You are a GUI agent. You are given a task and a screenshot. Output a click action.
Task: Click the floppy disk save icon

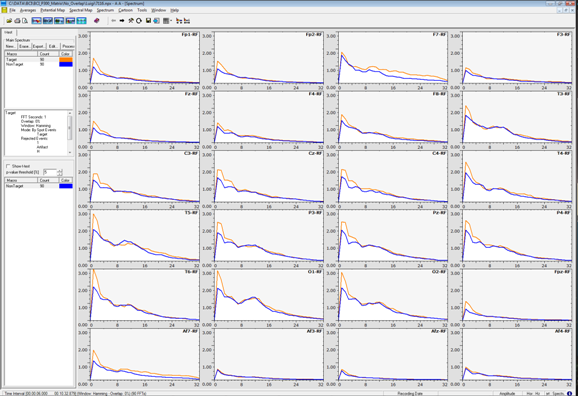pos(148,21)
